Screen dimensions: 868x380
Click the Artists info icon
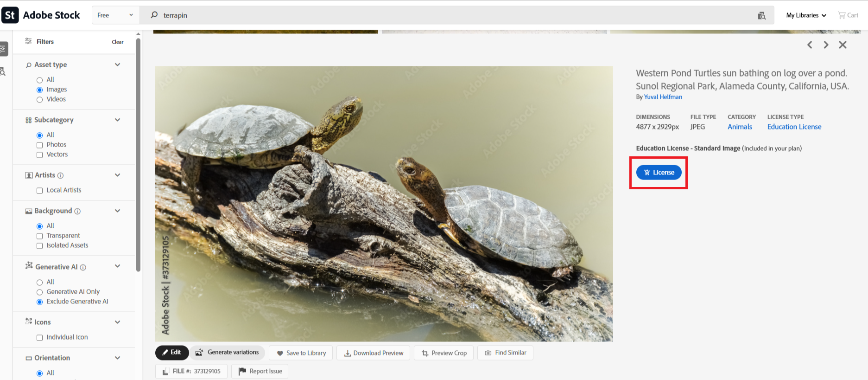coord(61,175)
